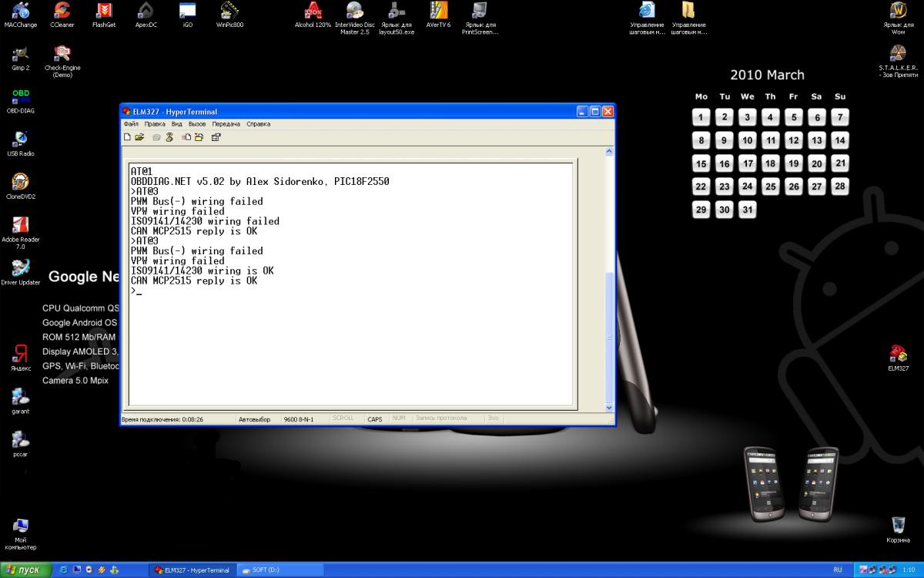The width and height of the screenshot is (924, 578).
Task: Click the New connection toolbar icon
Action: (x=127, y=137)
